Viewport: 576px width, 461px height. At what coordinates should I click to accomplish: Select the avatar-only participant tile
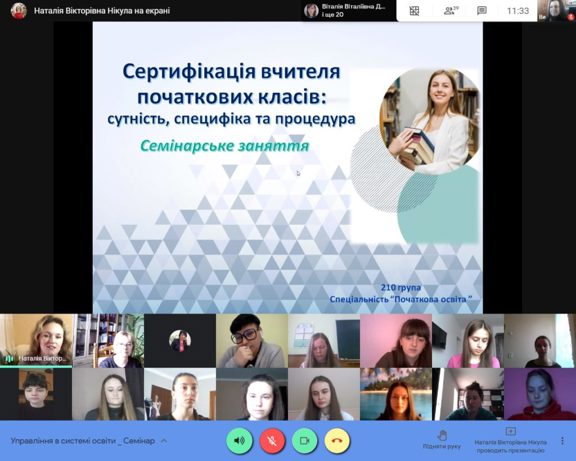pyautogui.click(x=180, y=341)
